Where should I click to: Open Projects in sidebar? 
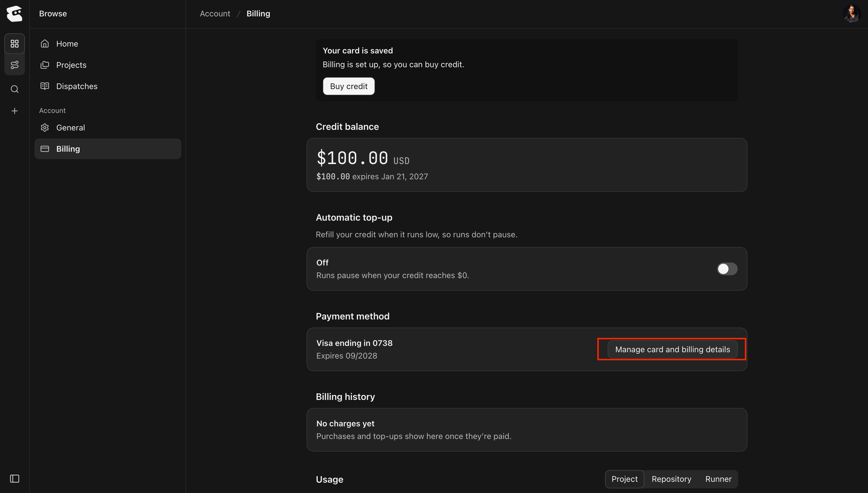(x=108, y=65)
